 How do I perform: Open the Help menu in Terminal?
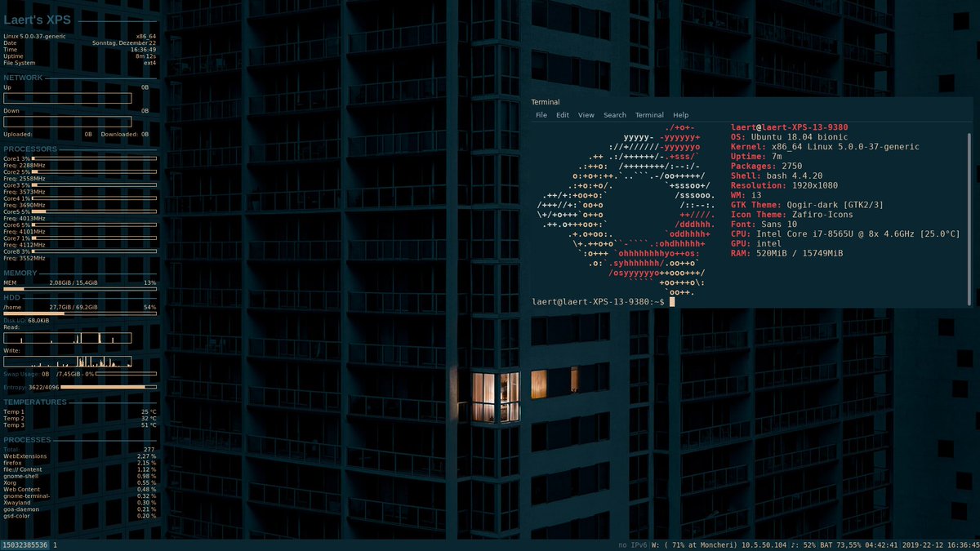pos(681,115)
